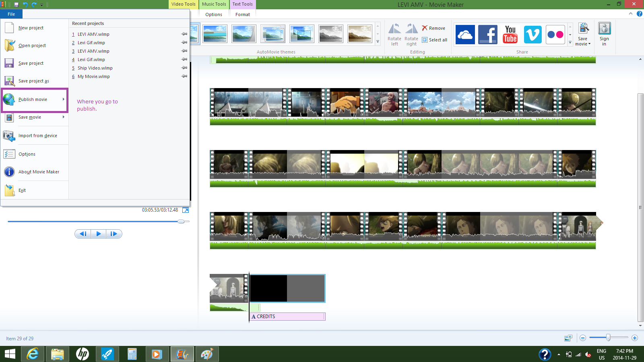644x362 pixels.
Task: Toggle pin for recent item 3 LEVI AMV.wlmp
Action: tap(184, 51)
